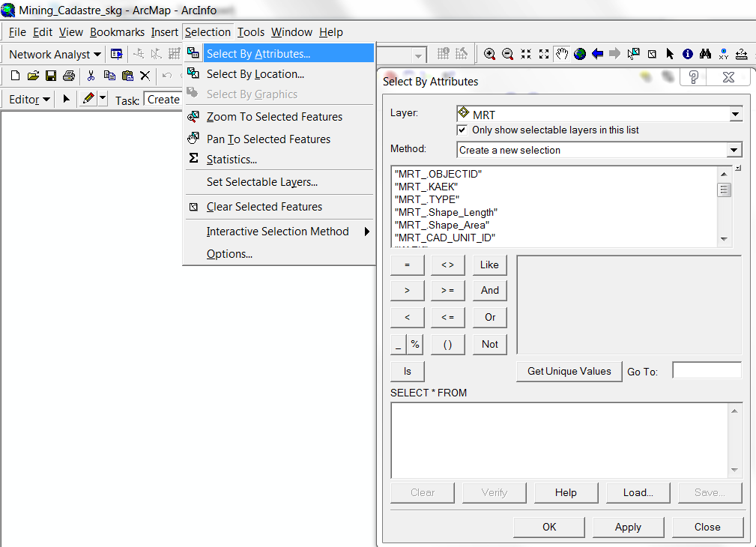Choose Zoom To Selected Features
The image size is (756, 547).
click(x=279, y=117)
